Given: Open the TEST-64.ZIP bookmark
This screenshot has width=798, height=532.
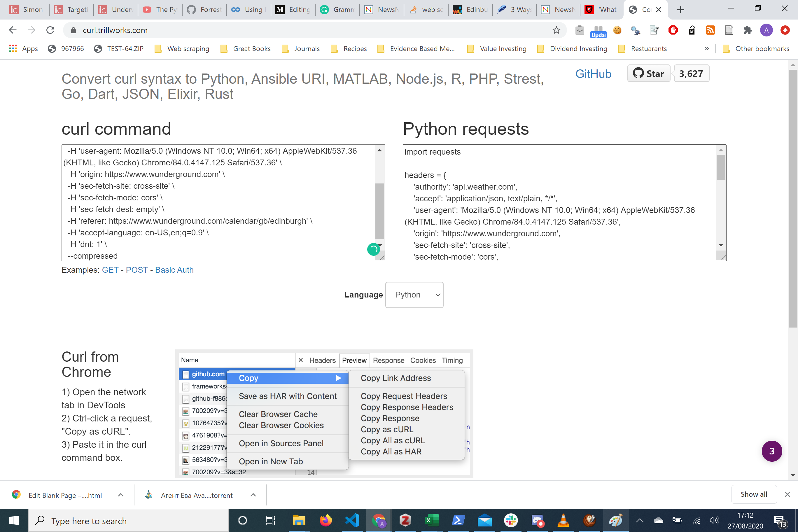Looking at the screenshot, I should [119, 49].
